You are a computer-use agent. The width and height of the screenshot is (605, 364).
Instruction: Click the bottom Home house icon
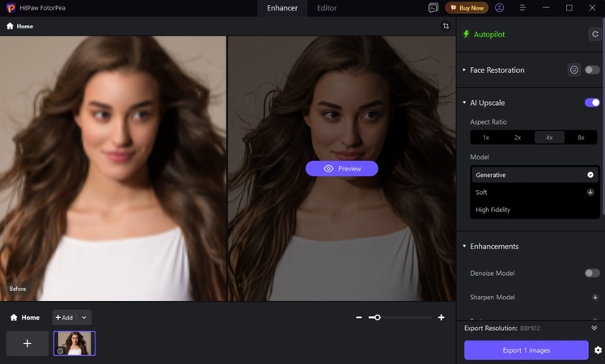pyautogui.click(x=14, y=317)
